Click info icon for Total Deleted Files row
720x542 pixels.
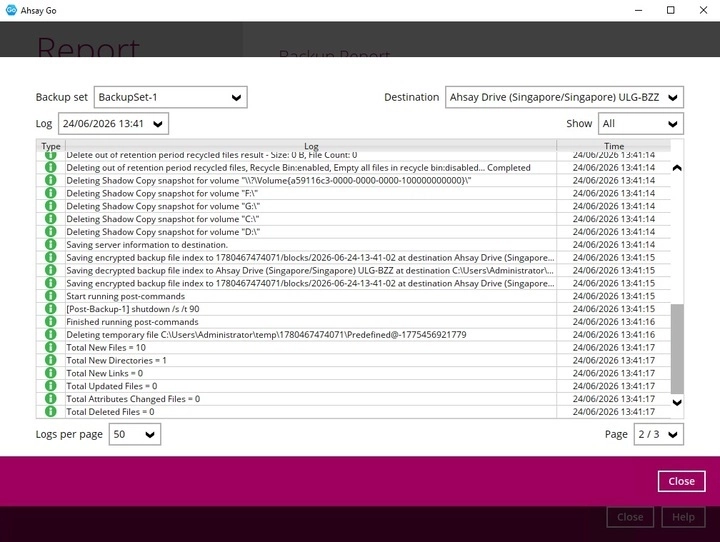pyautogui.click(x=51, y=412)
